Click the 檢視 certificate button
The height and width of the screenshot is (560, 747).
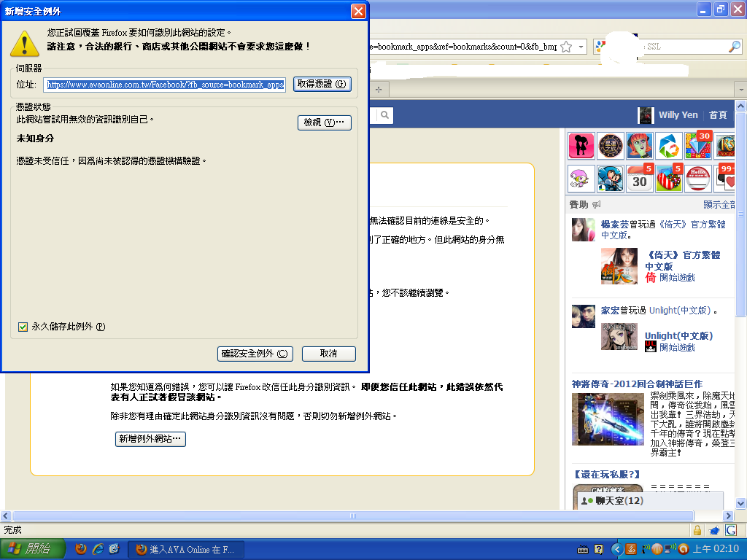coord(325,122)
